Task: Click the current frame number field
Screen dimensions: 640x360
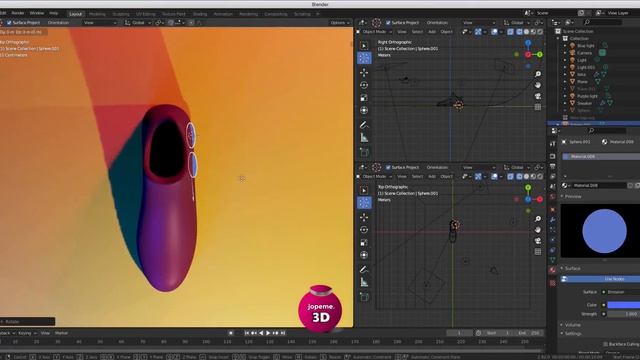Action: 459,333
